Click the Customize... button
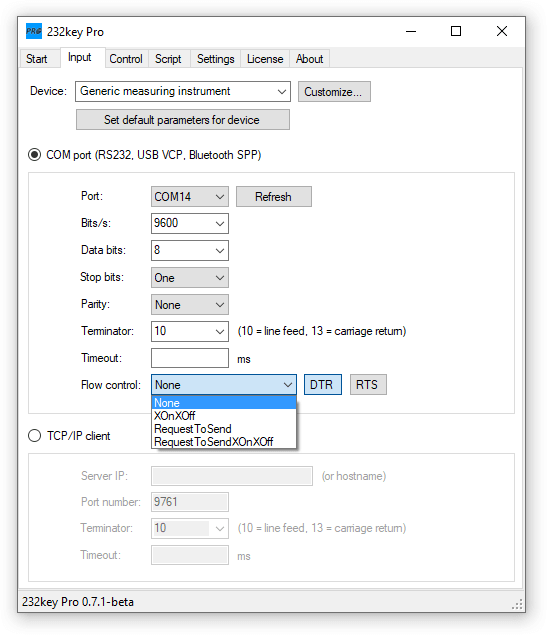Viewport: 547px width, 635px height. pos(334,92)
